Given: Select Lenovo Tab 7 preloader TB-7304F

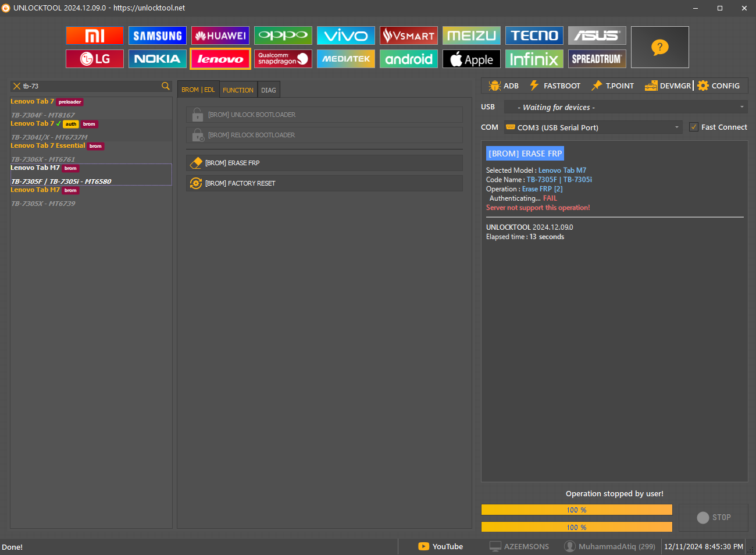Looking at the screenshot, I should pyautogui.click(x=91, y=108).
